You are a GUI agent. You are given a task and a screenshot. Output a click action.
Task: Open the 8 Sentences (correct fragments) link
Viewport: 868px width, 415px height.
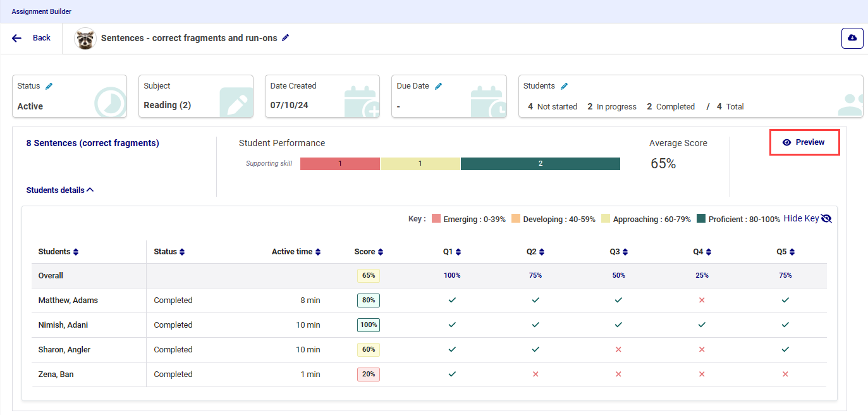tap(92, 143)
